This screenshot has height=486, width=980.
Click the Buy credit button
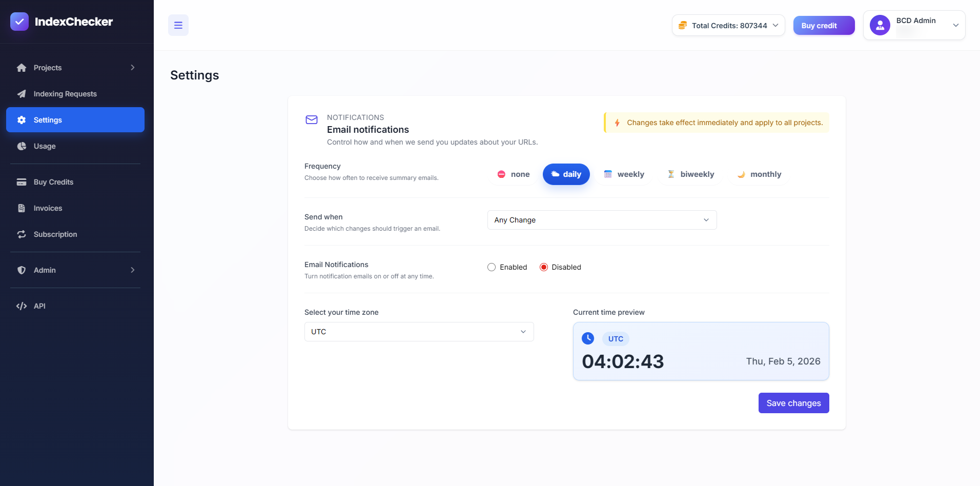[824, 26]
